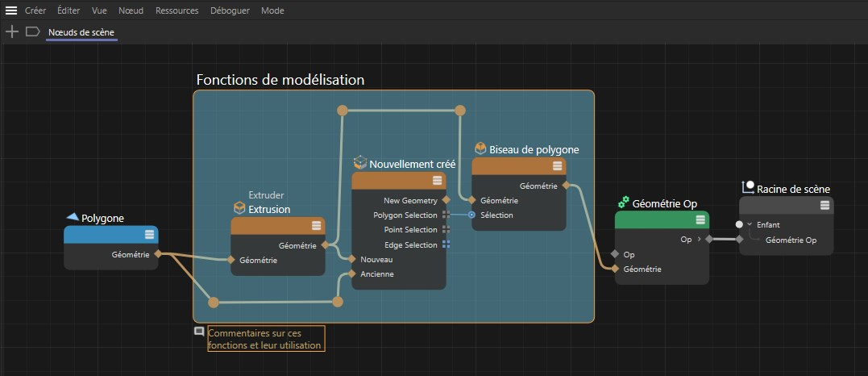This screenshot has width=868, height=376.
Task: Click the Polygon Selection output port
Action: tap(446, 215)
